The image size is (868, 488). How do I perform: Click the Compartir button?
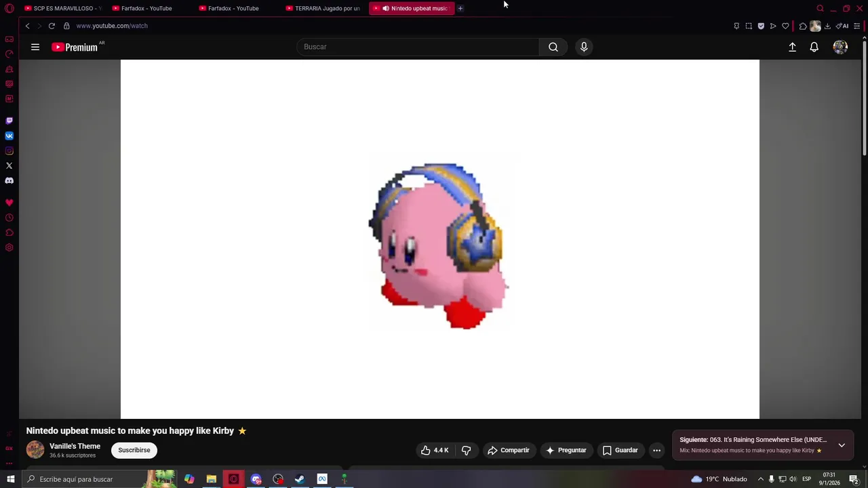point(509,450)
